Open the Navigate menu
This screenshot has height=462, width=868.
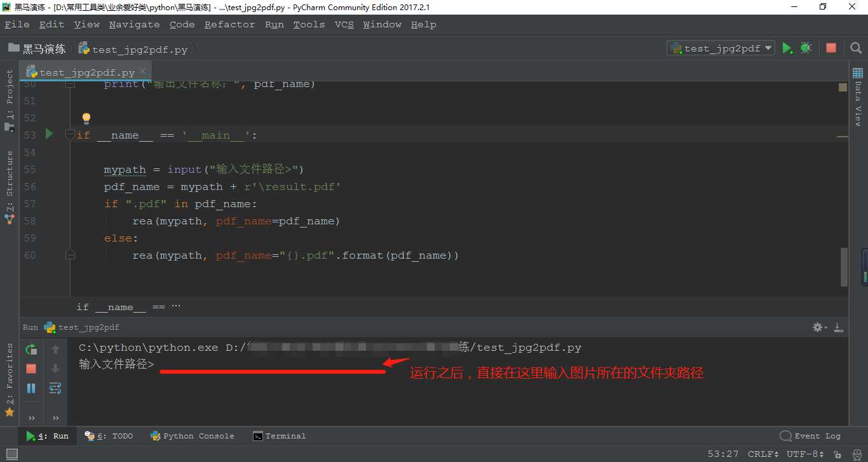click(x=134, y=24)
